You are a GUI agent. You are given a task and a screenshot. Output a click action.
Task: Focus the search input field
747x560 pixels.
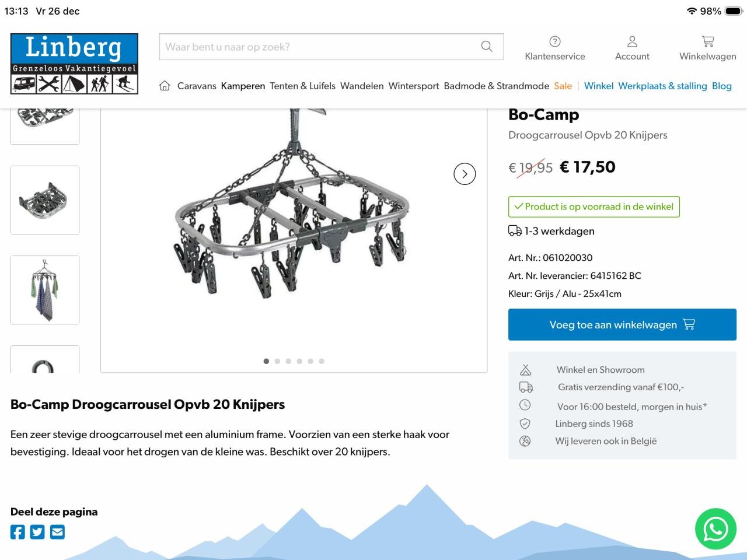point(319,47)
